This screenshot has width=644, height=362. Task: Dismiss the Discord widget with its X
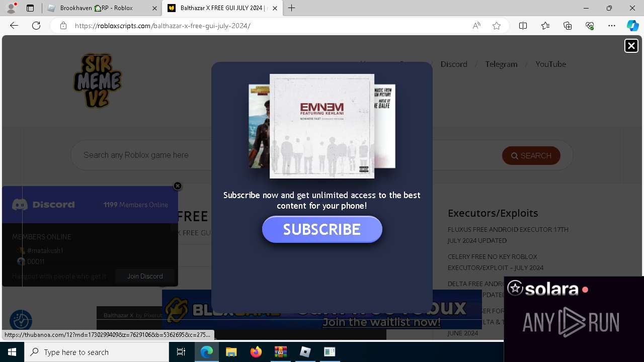pyautogui.click(x=178, y=186)
